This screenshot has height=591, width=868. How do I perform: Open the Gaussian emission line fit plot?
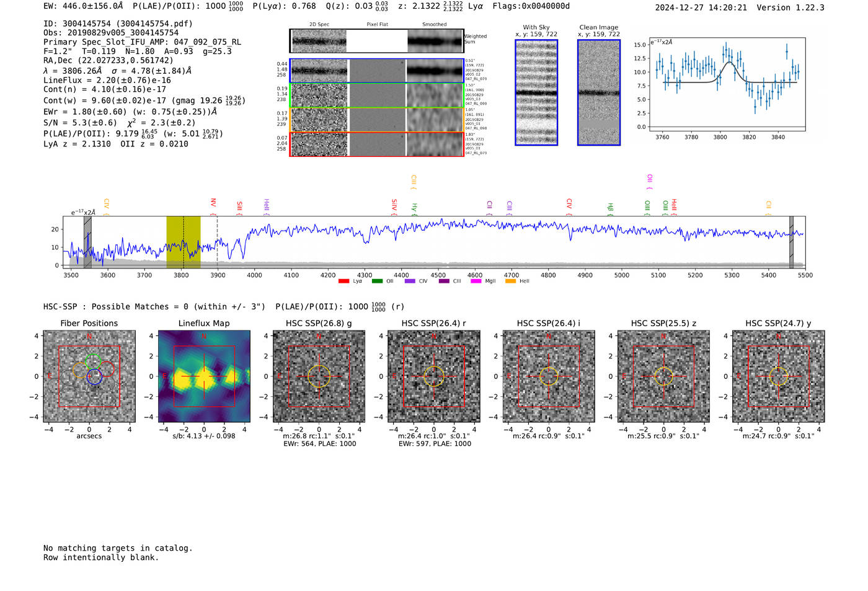[727, 84]
